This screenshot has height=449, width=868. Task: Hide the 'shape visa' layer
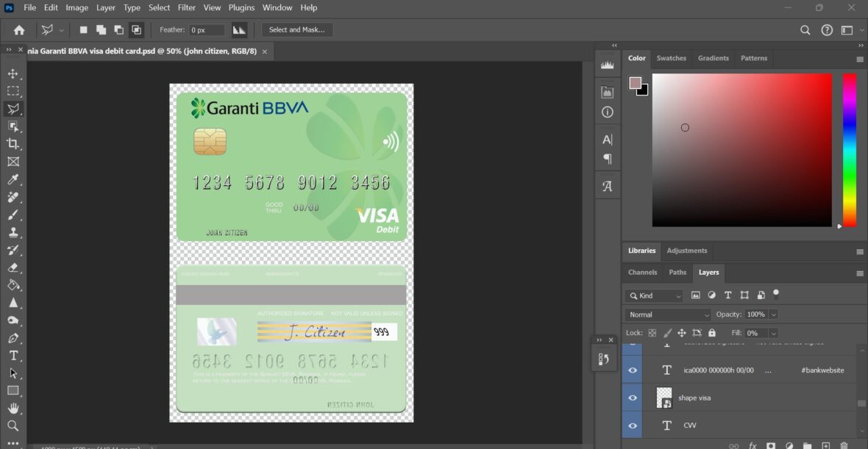click(x=632, y=398)
